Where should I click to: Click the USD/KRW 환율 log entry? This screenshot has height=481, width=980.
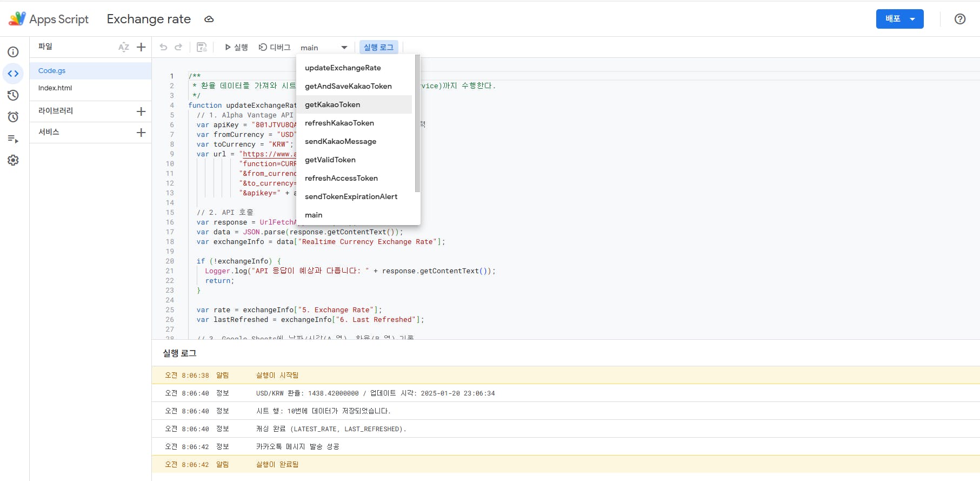pyautogui.click(x=376, y=393)
